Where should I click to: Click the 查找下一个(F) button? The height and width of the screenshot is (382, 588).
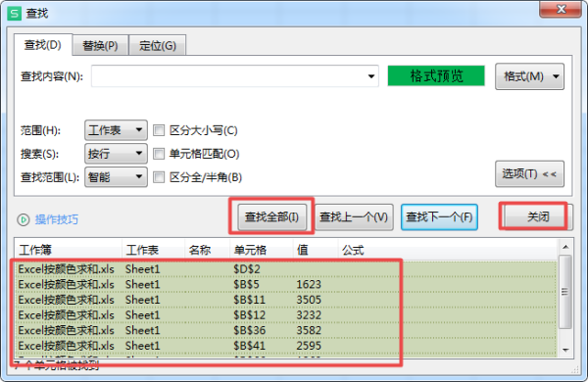point(439,217)
